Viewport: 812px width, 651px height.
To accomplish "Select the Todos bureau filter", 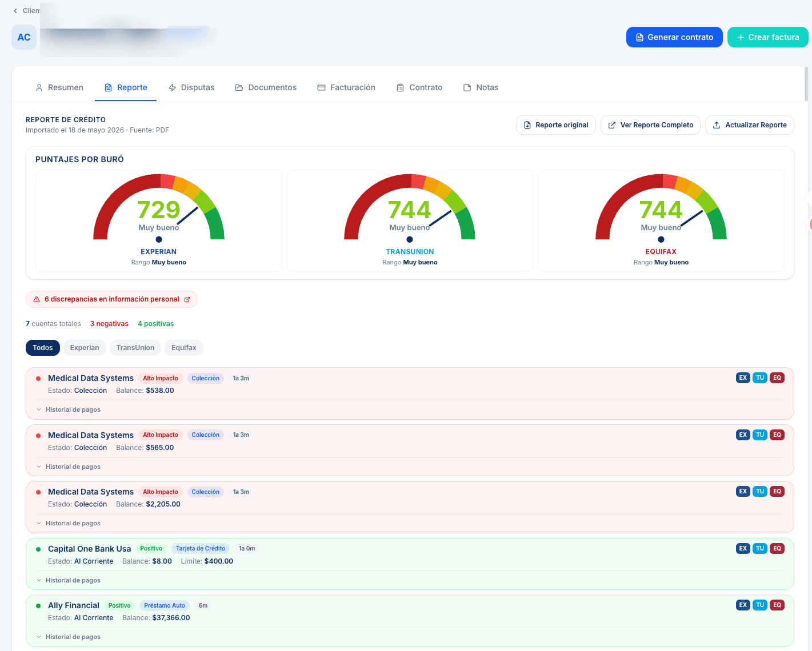I will [43, 348].
